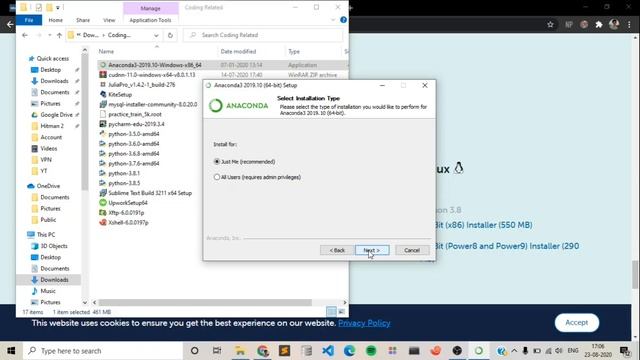This screenshot has height=360, width=640.
Task: Go back in File Explorer
Action: coord(25,35)
